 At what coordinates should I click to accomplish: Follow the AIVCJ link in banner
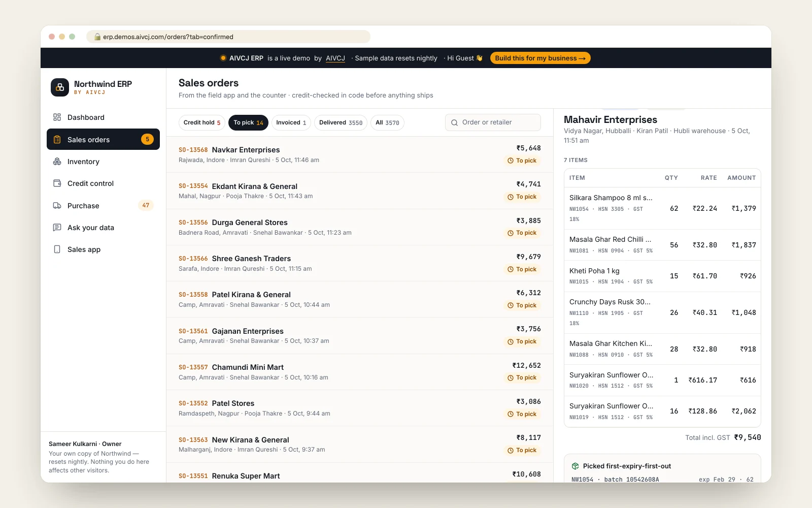(x=335, y=58)
